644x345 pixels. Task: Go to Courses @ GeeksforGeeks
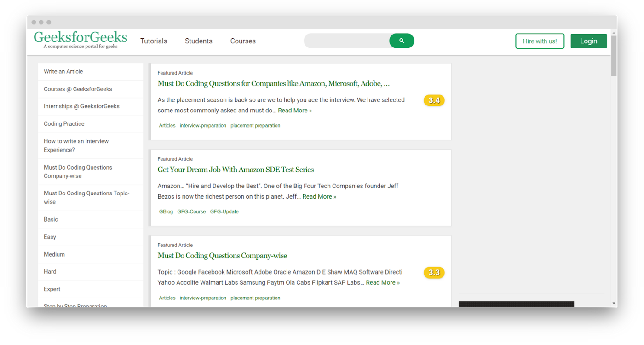(78, 89)
